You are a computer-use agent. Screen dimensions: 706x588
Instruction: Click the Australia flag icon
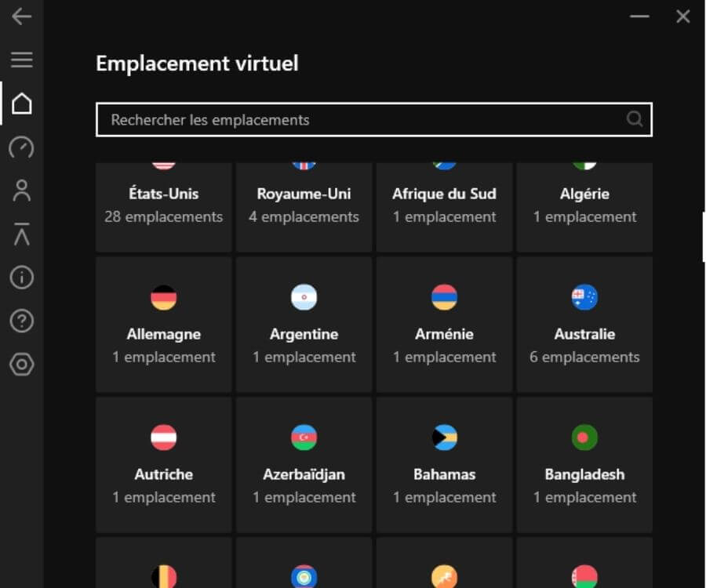point(584,297)
